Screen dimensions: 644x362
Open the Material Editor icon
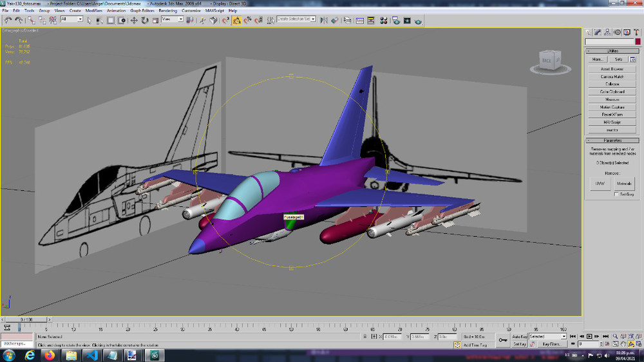[x=384, y=21]
